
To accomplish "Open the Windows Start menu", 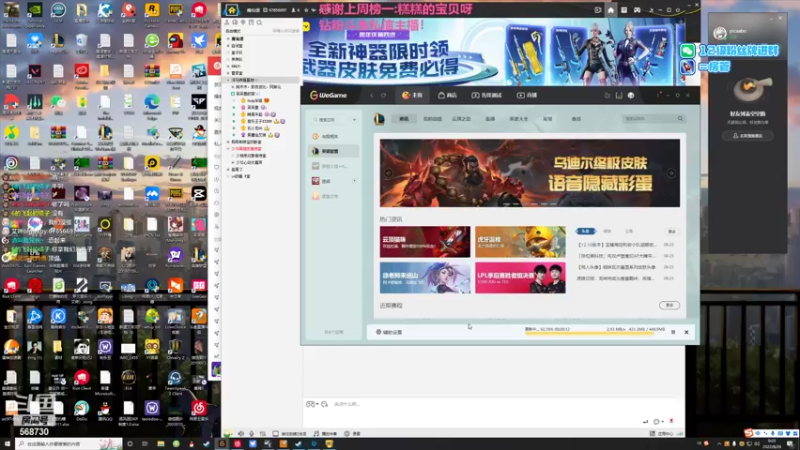I will click(x=7, y=444).
